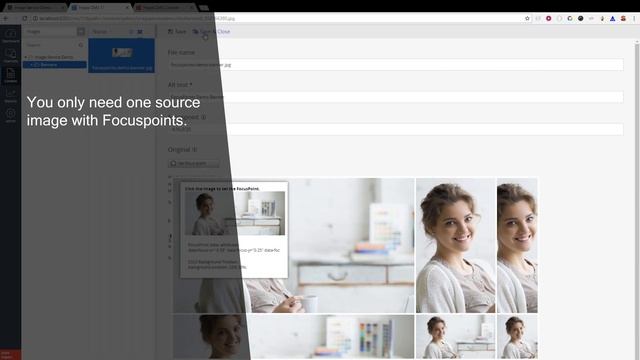Click the small narrow crop preview at bottom right
640x360 pixels.
click(517, 337)
